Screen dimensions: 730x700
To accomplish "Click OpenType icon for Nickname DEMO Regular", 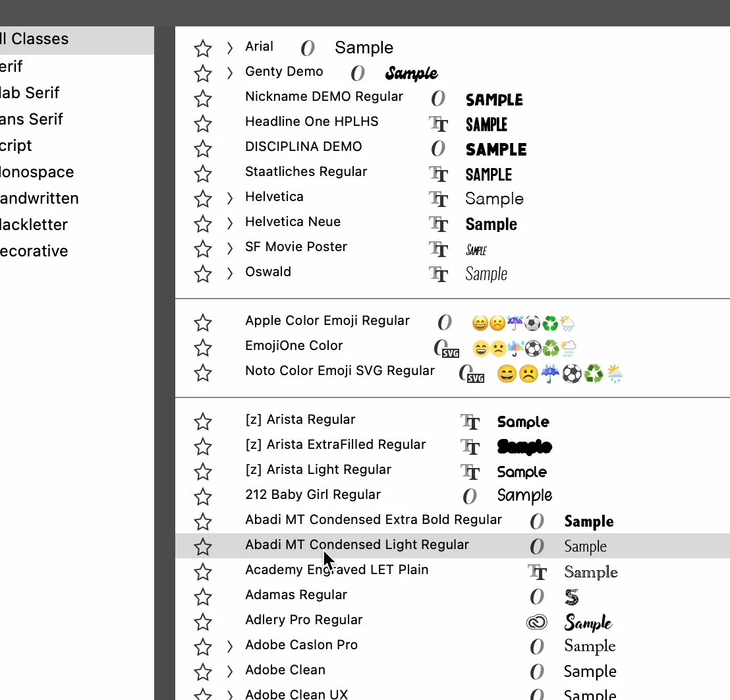I will click(x=438, y=98).
